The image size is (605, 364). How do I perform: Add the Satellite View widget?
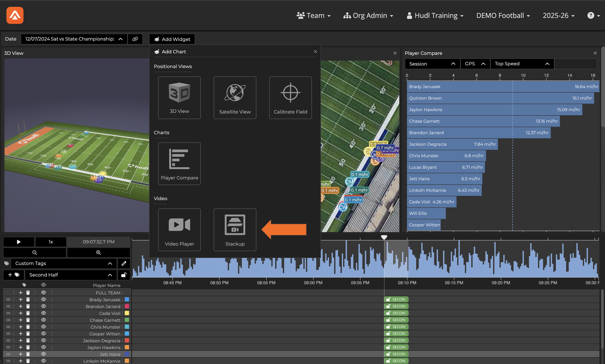pos(235,98)
